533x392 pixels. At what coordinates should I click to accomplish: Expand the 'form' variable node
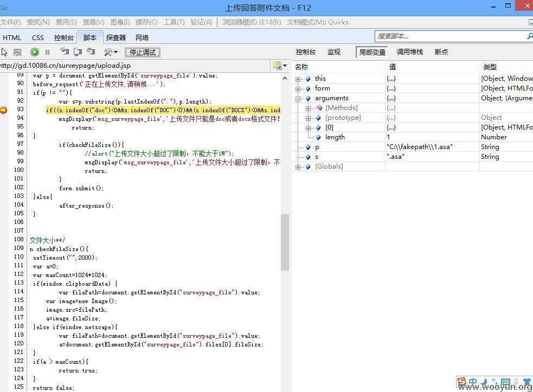pyautogui.click(x=298, y=89)
